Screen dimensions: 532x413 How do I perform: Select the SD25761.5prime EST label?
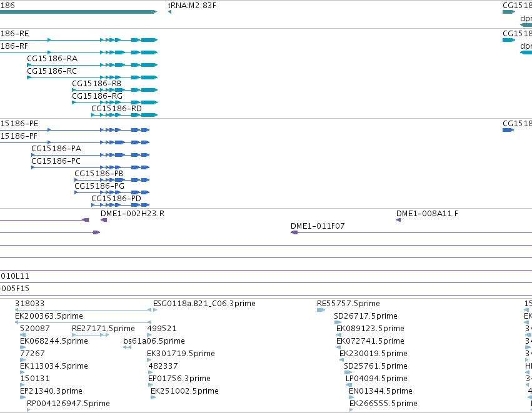coord(376,366)
